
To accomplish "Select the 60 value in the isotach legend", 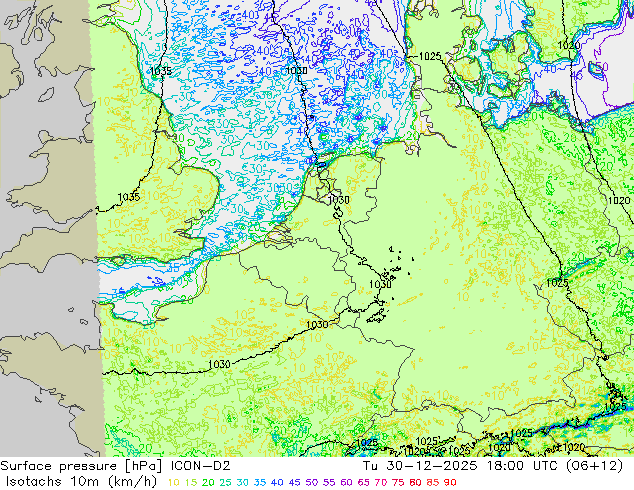I will (346, 482).
